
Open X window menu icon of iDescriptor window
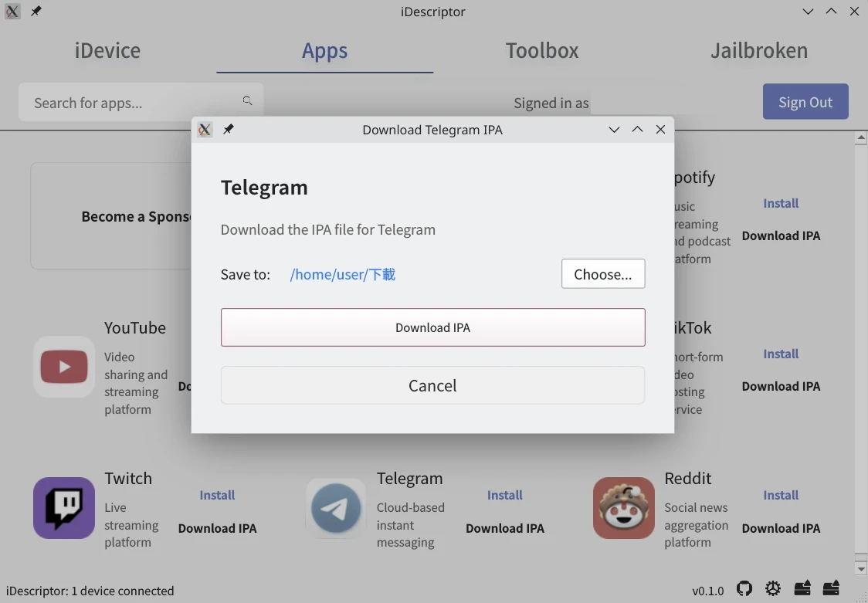tap(12, 11)
